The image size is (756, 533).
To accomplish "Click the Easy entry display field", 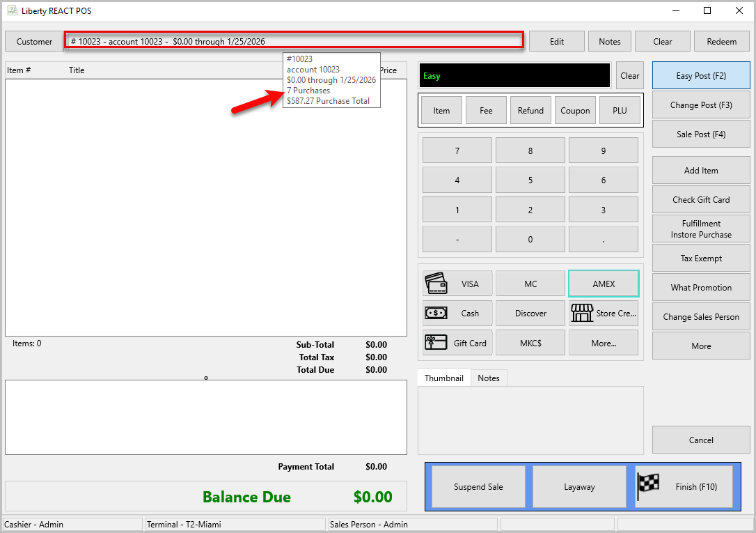I will tap(514, 76).
